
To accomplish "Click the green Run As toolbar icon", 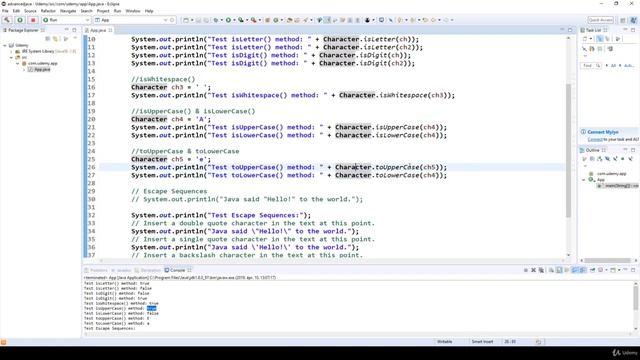I will pyautogui.click(x=228, y=20).
